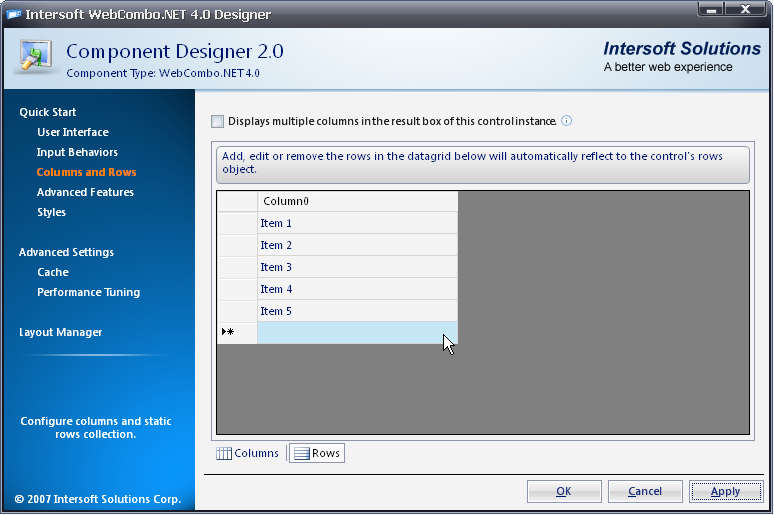Viewport: 774px width, 515px height.
Task: Select Advanced Features in sidebar
Action: (85, 192)
